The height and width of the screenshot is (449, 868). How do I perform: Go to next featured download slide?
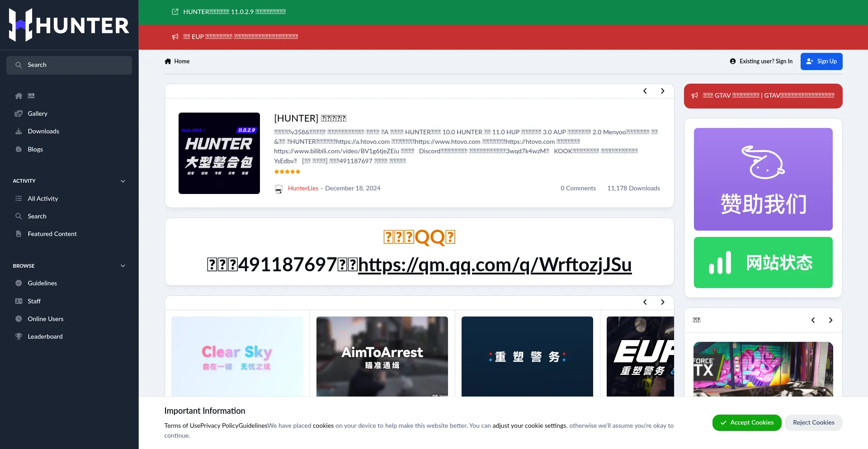[663, 91]
